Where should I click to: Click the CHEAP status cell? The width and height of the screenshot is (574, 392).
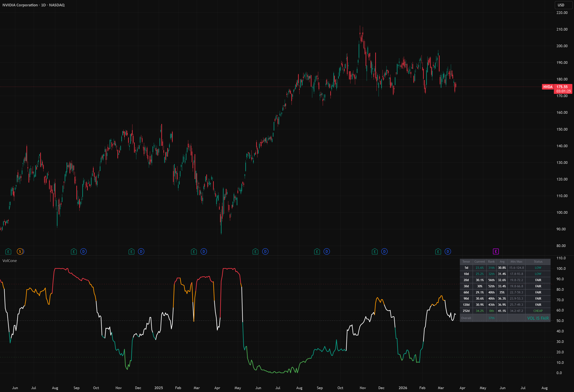point(538,311)
